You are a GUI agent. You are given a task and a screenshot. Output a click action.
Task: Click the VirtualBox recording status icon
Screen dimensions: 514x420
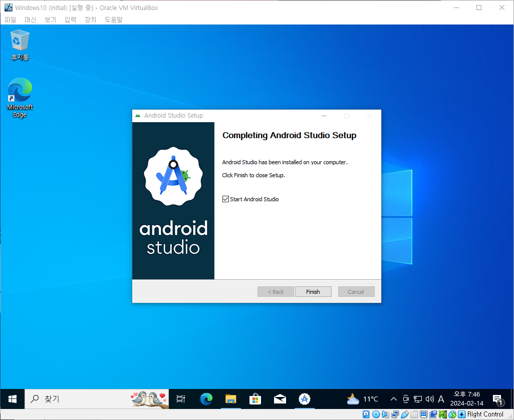[433, 414]
